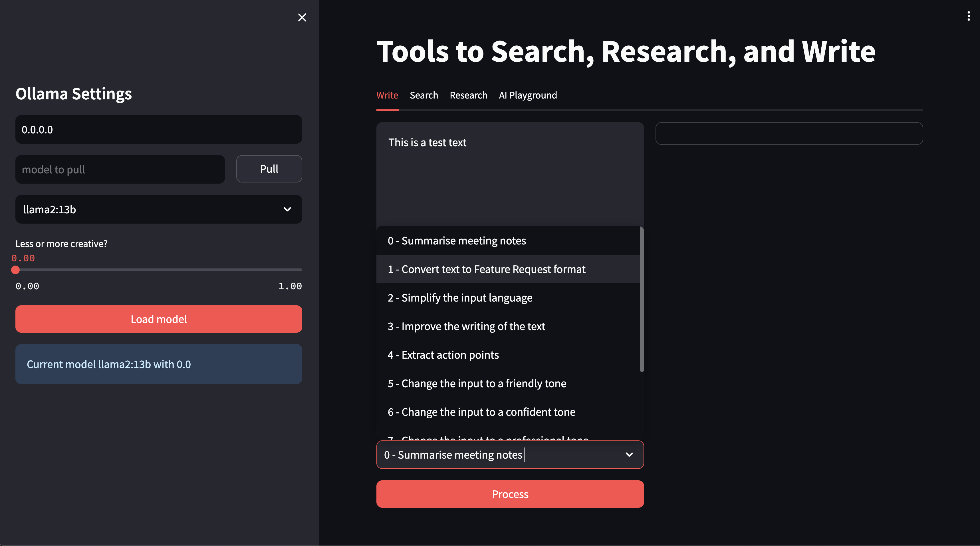Focus the model to pull input

coord(120,169)
